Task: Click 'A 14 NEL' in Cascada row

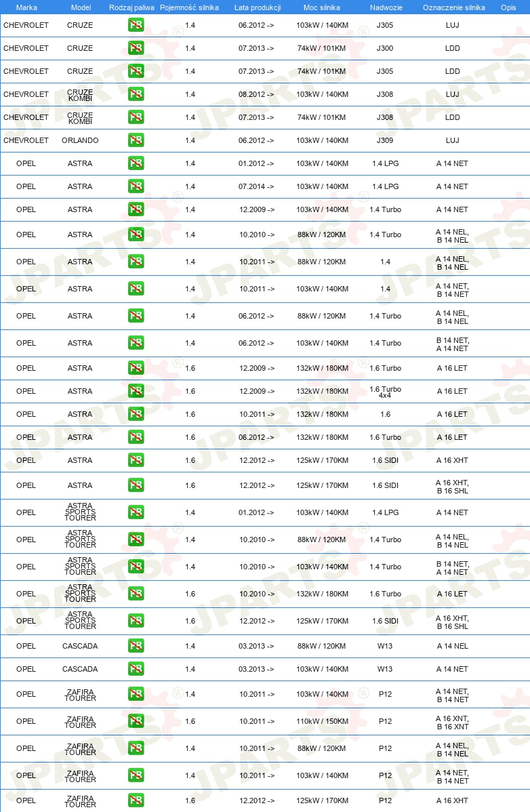Action: coord(452,646)
